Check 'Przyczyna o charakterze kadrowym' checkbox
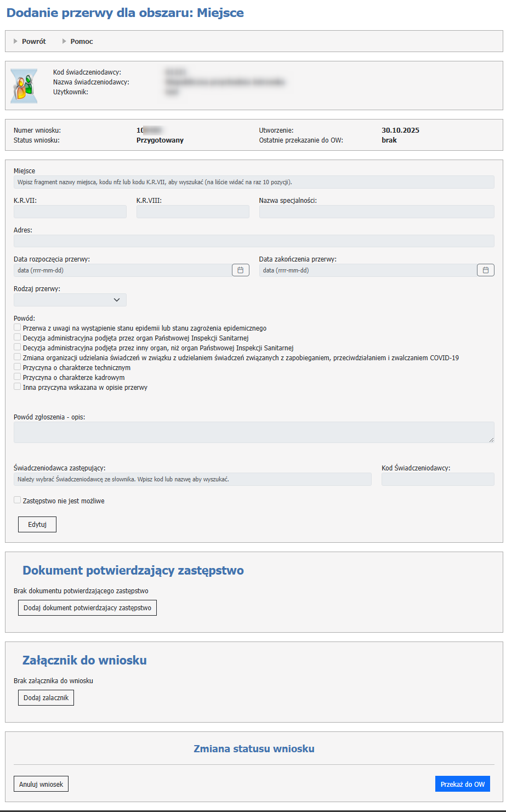This screenshot has height=812, width=506. pyautogui.click(x=18, y=377)
